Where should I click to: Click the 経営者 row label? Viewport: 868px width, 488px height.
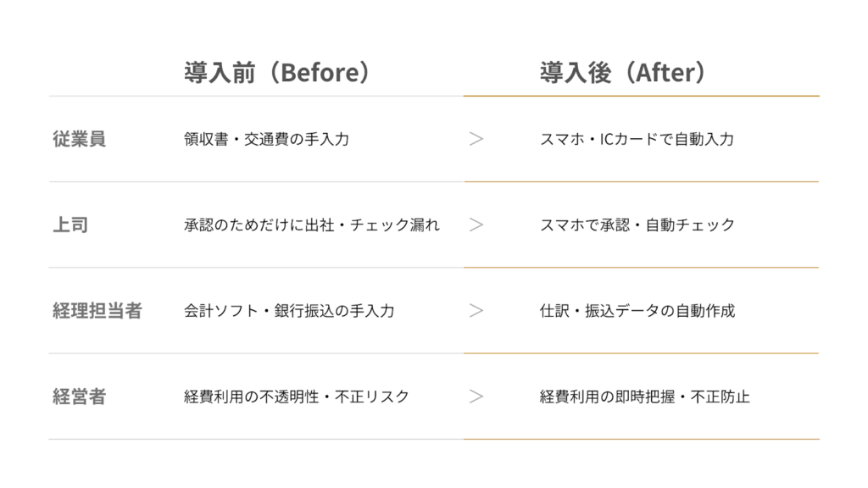click(79, 396)
